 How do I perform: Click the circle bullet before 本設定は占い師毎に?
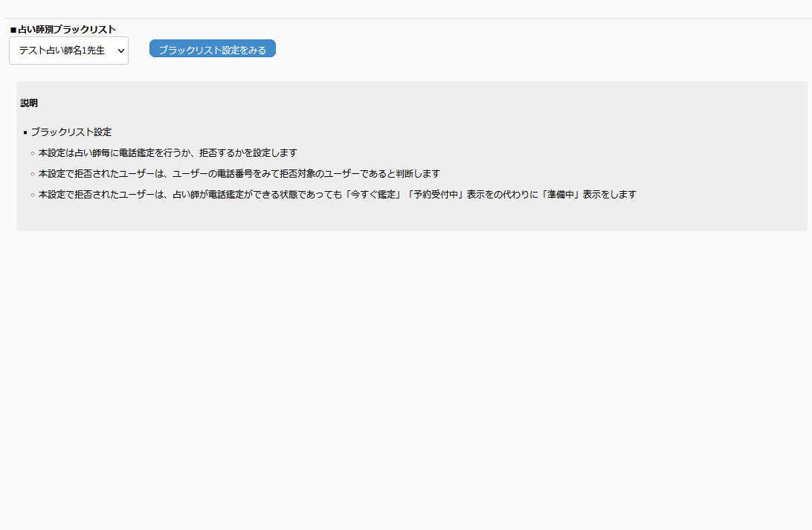tap(33, 153)
